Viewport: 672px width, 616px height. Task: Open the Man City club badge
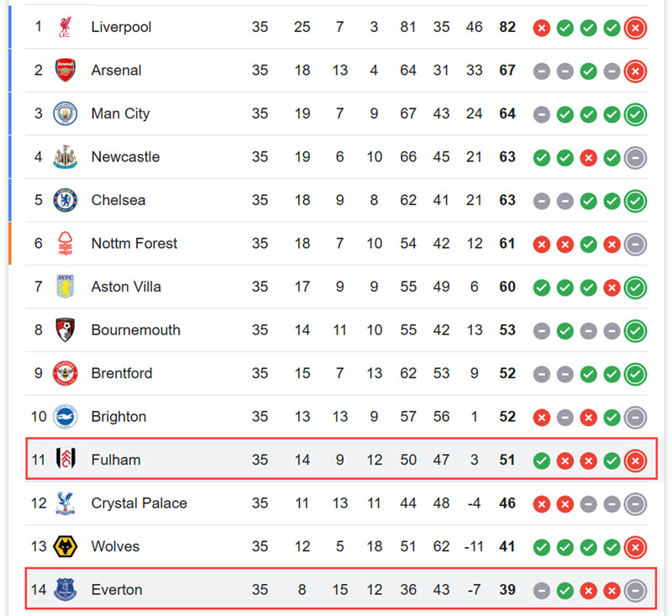point(66,113)
